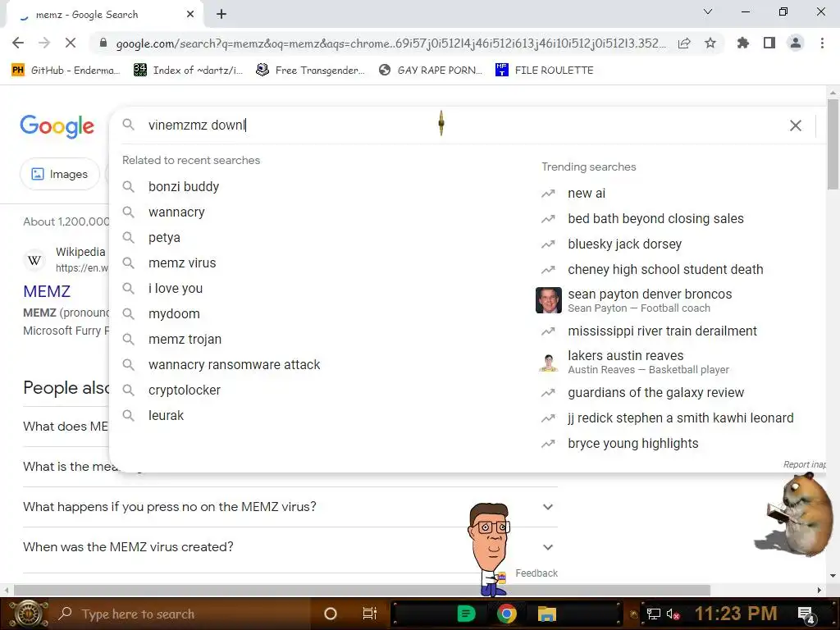
Task: Choose the 'cryptolocker' suggestion
Action: [x=185, y=390]
